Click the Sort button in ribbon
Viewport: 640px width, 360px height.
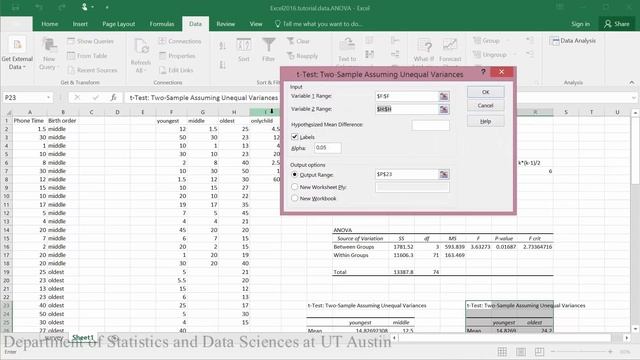pos(244,49)
